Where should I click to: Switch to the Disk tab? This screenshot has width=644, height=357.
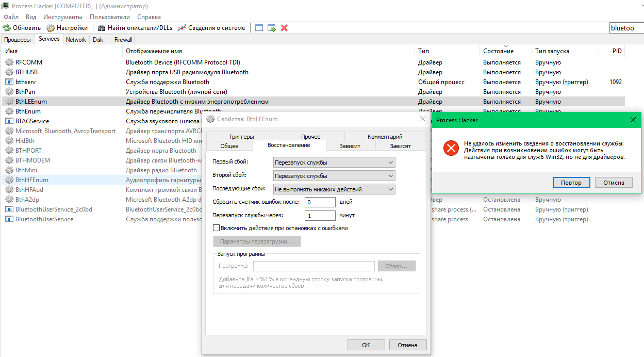click(x=98, y=40)
